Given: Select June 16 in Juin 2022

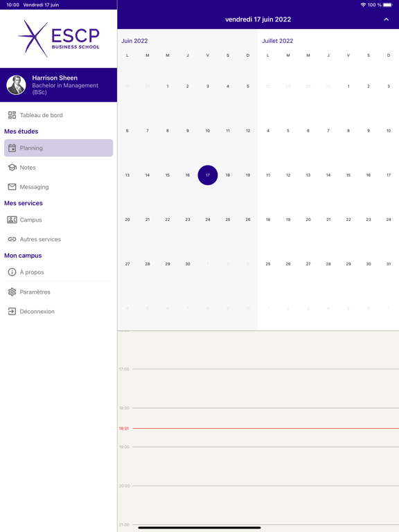Looking at the screenshot, I should coord(188,175).
